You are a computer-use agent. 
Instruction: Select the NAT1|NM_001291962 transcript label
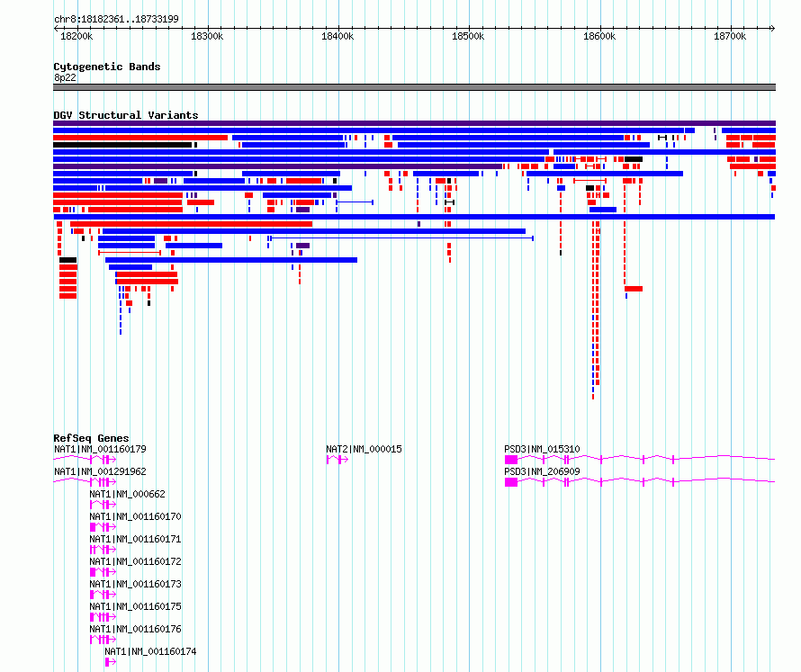(100, 471)
